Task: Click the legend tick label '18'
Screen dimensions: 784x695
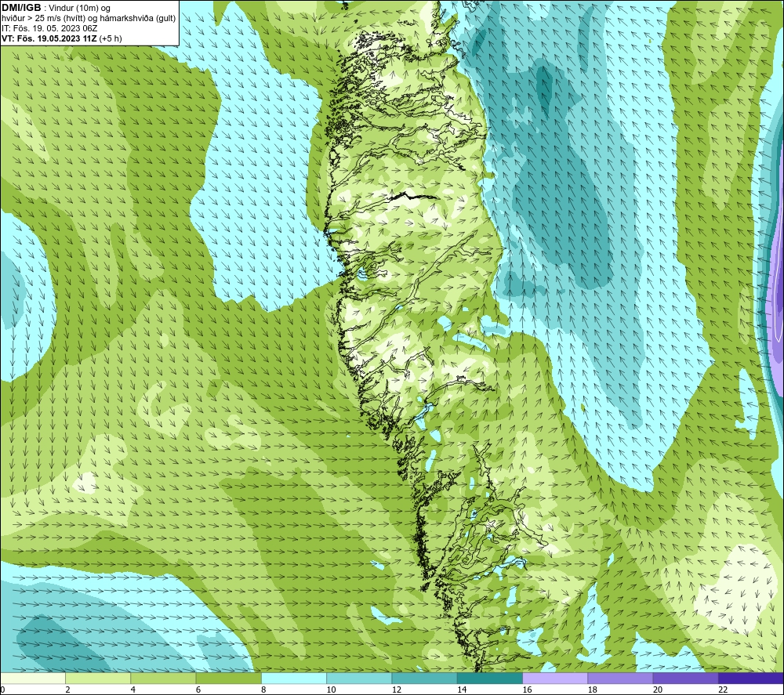Action: [592, 690]
